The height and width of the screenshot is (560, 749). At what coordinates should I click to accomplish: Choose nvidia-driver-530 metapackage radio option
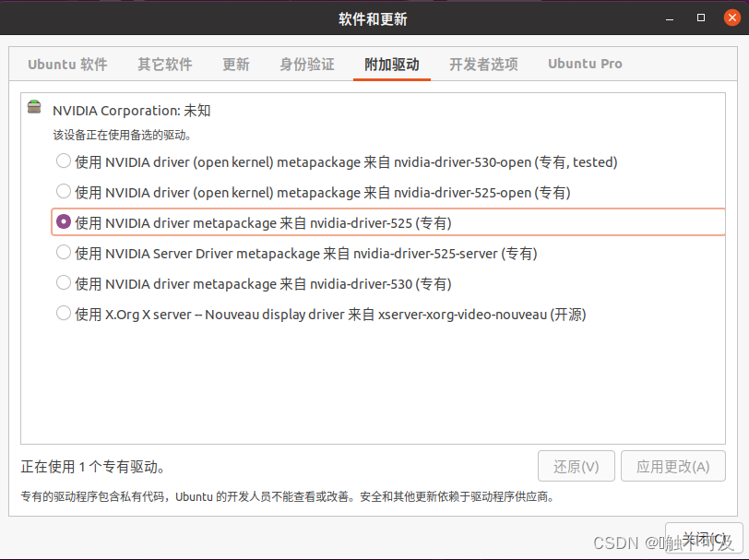pos(63,283)
